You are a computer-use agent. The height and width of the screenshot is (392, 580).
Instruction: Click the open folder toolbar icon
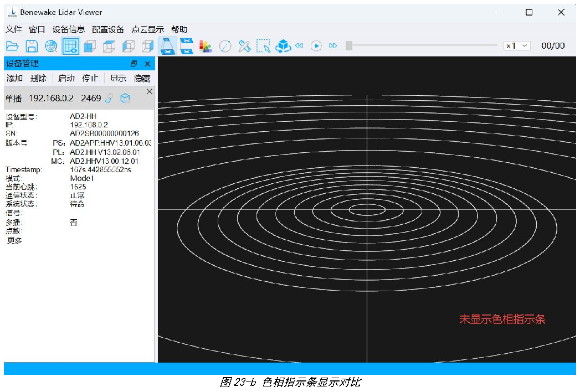coord(12,46)
